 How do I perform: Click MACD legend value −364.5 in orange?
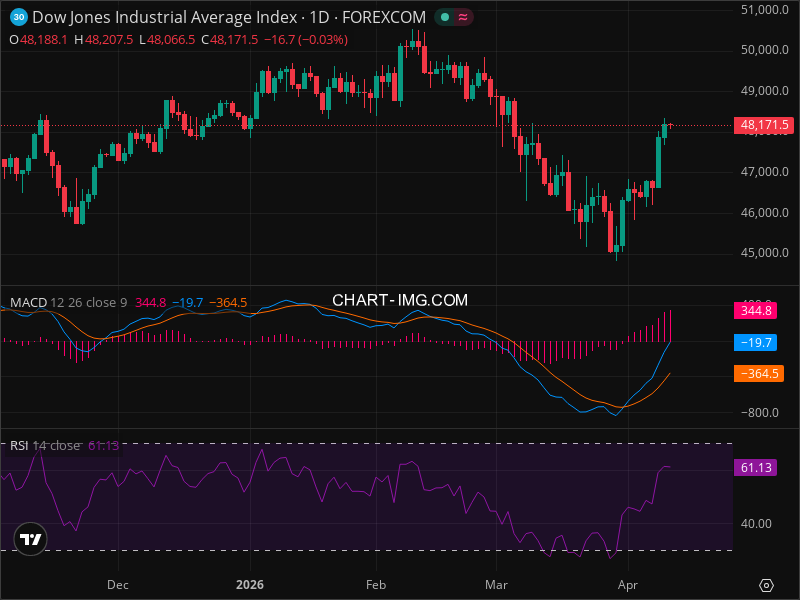point(228,303)
